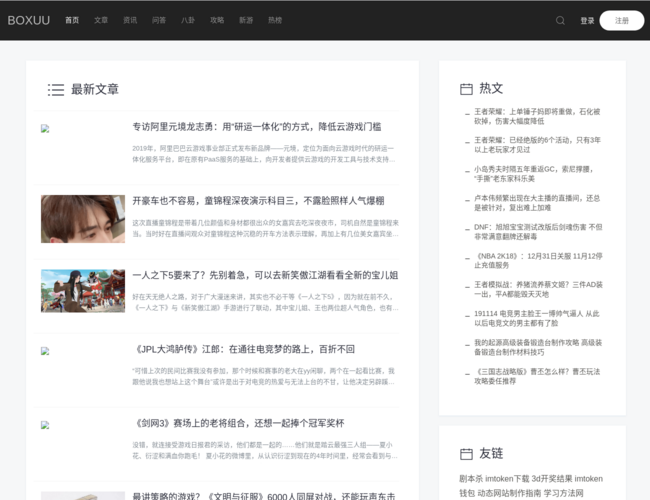Screen dimensions: 650x500
Task: Click the excerpt starting 这次直播童锦程
Action: pos(265,228)
